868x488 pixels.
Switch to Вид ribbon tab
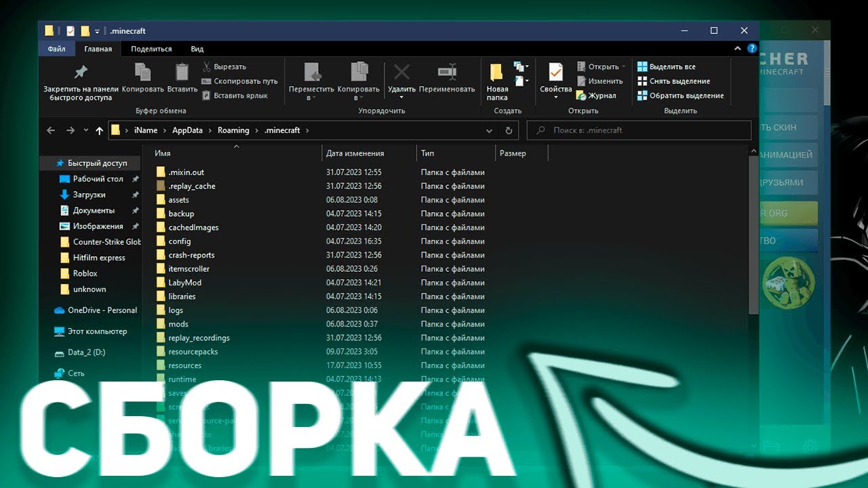[197, 49]
